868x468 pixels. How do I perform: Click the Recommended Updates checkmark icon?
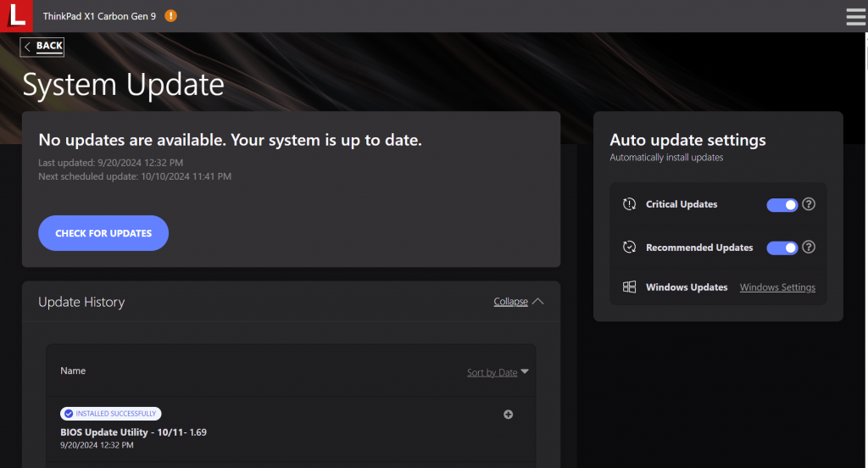(630, 247)
